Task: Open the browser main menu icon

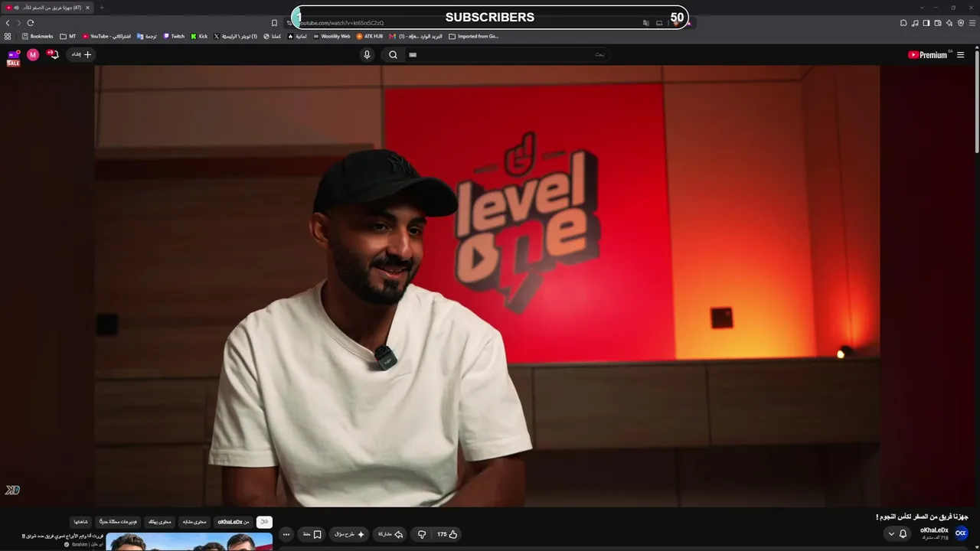Action: 972,23
